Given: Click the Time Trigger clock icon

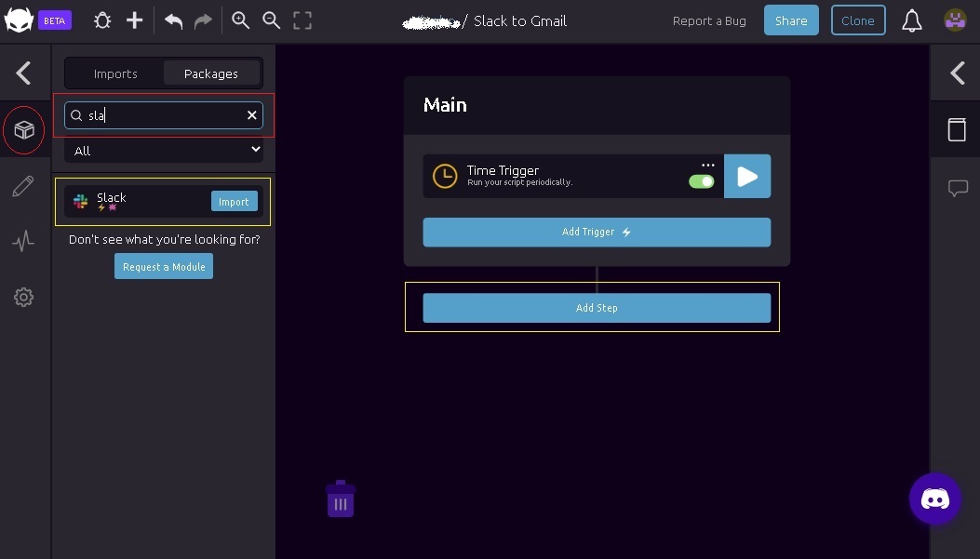Looking at the screenshot, I should tap(445, 176).
